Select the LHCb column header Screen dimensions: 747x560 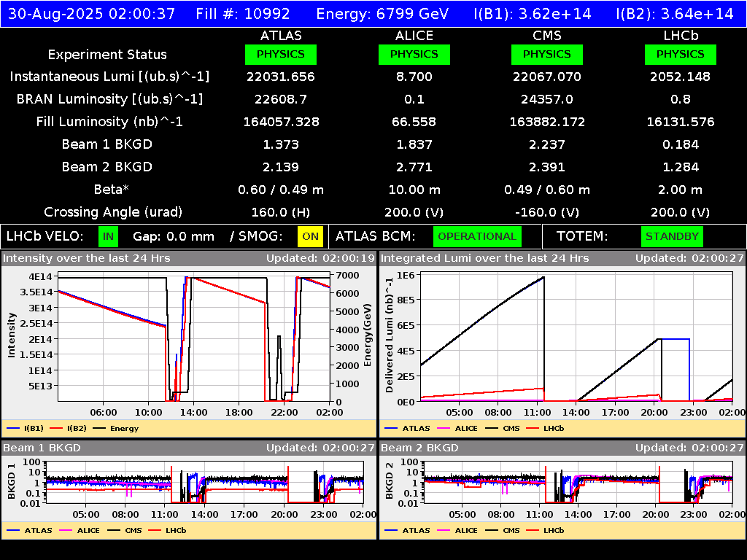pos(681,36)
